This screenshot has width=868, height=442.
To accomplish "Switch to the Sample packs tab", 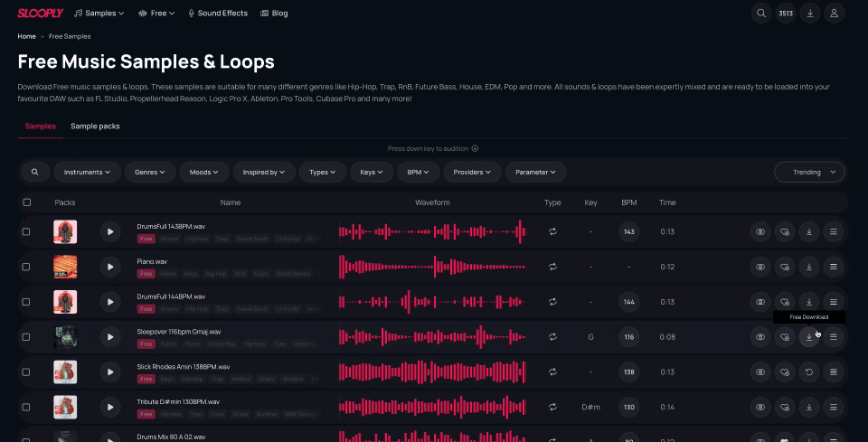I will (x=95, y=126).
